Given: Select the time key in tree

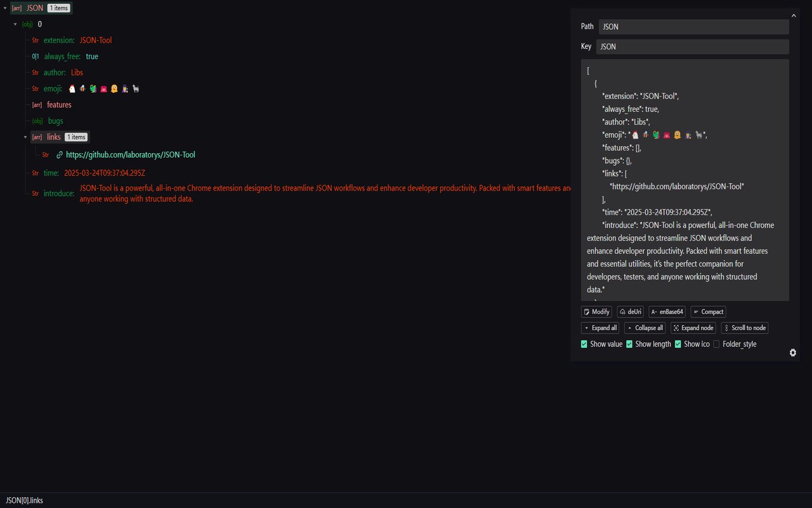Looking at the screenshot, I should (x=51, y=173).
